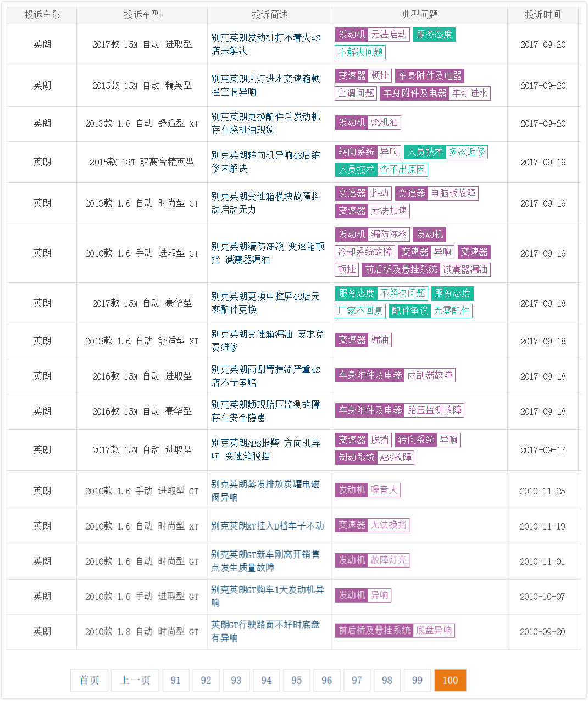
Task: Click the 服务态度 不解决问题 tag in first row
Action: click(x=434, y=35)
